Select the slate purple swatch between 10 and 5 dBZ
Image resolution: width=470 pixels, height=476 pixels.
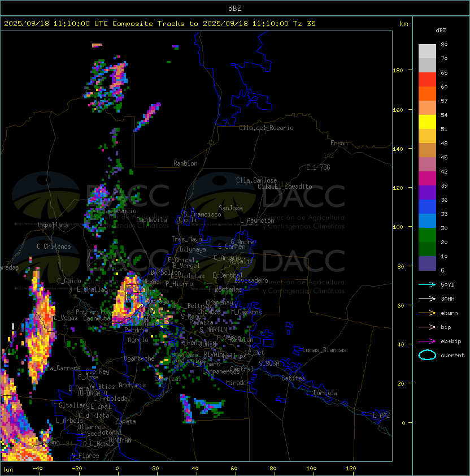(427, 263)
